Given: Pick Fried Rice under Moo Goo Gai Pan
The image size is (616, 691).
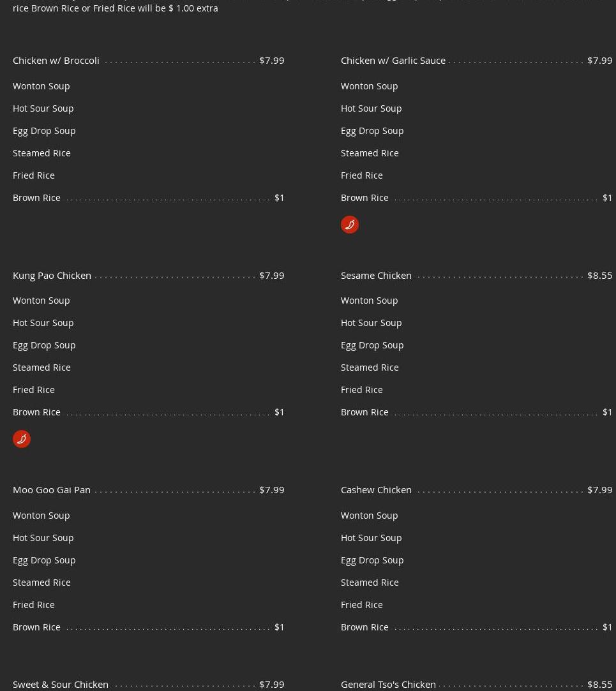Looking at the screenshot, I should pyautogui.click(x=34, y=604).
